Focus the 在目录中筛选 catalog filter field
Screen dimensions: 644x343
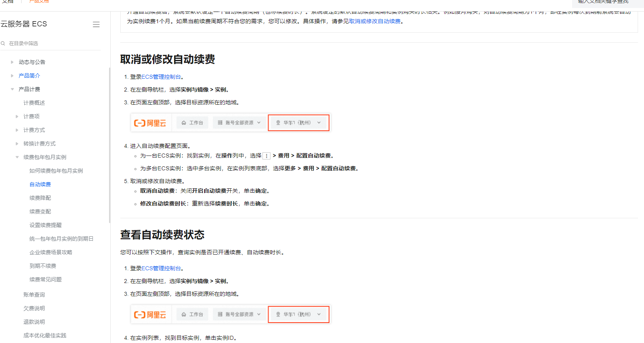(x=50, y=43)
